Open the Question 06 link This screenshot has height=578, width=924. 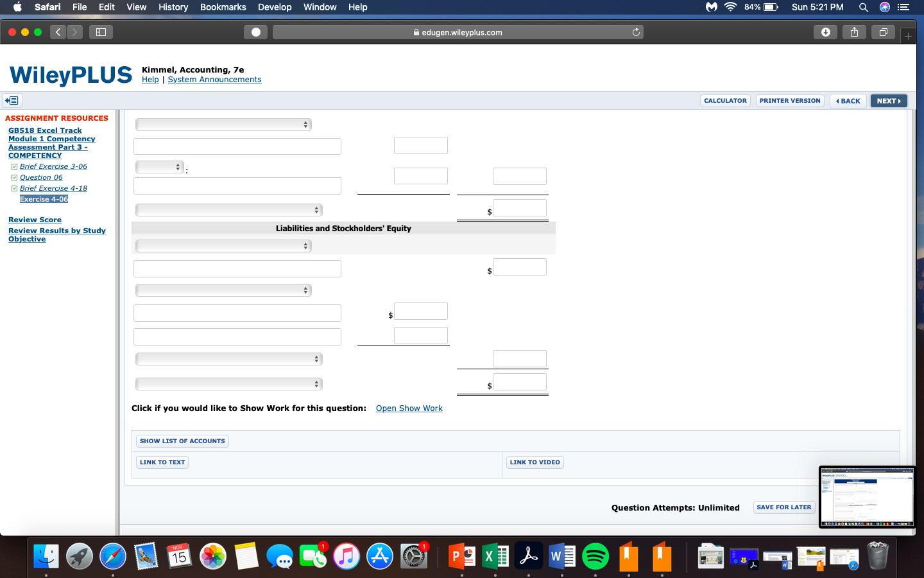[41, 177]
